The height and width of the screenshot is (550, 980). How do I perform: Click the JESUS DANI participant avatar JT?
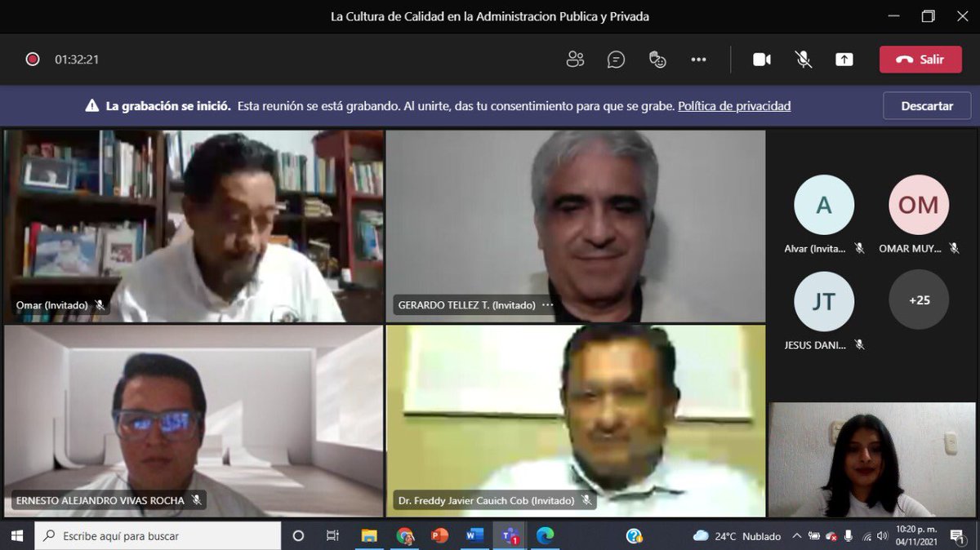pyautogui.click(x=824, y=302)
